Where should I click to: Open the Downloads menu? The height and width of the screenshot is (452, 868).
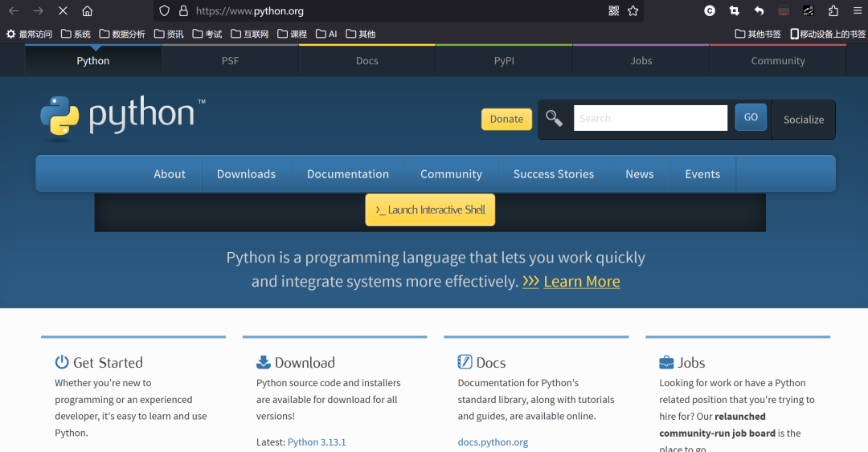click(247, 173)
